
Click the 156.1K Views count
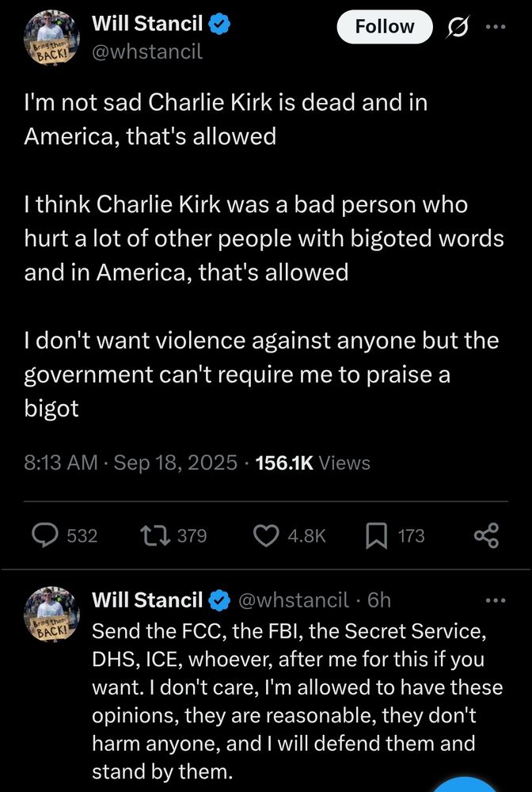pos(313,463)
